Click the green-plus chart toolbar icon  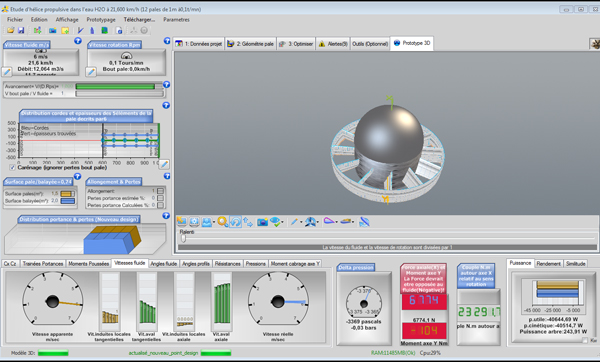pos(38,30)
